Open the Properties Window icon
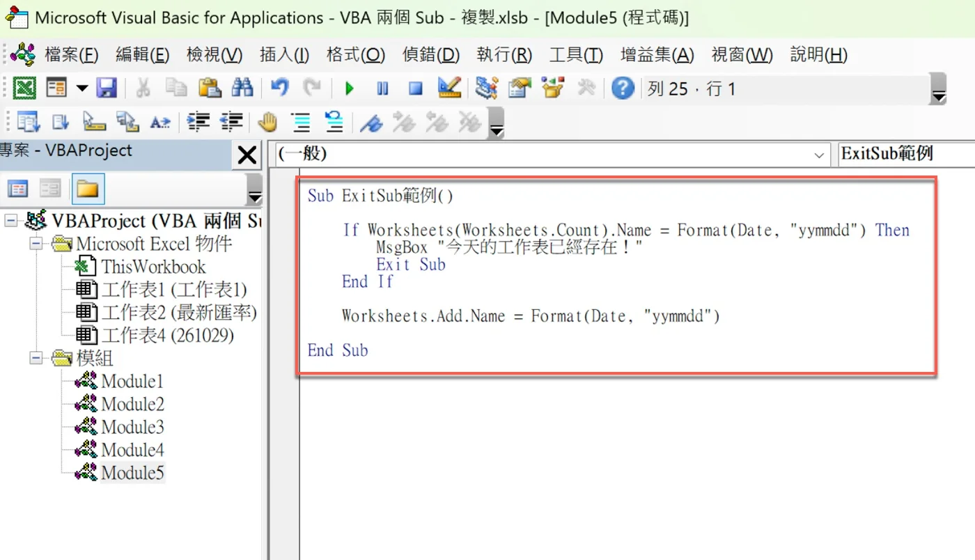The height and width of the screenshot is (560, 975). tap(520, 88)
